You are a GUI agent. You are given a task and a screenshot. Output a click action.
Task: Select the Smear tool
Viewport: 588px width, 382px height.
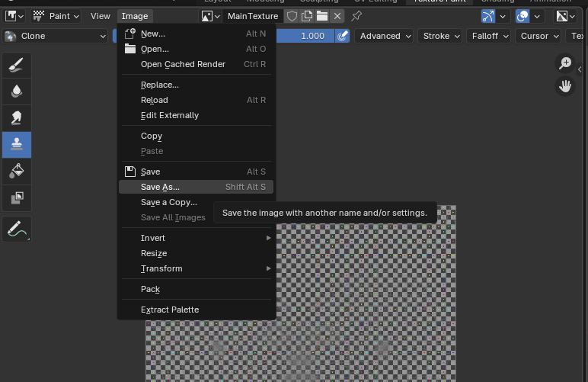(17, 118)
